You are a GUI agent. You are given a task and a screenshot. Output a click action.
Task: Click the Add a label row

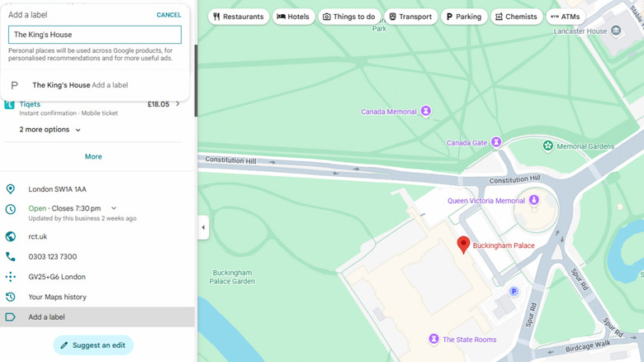(x=97, y=317)
